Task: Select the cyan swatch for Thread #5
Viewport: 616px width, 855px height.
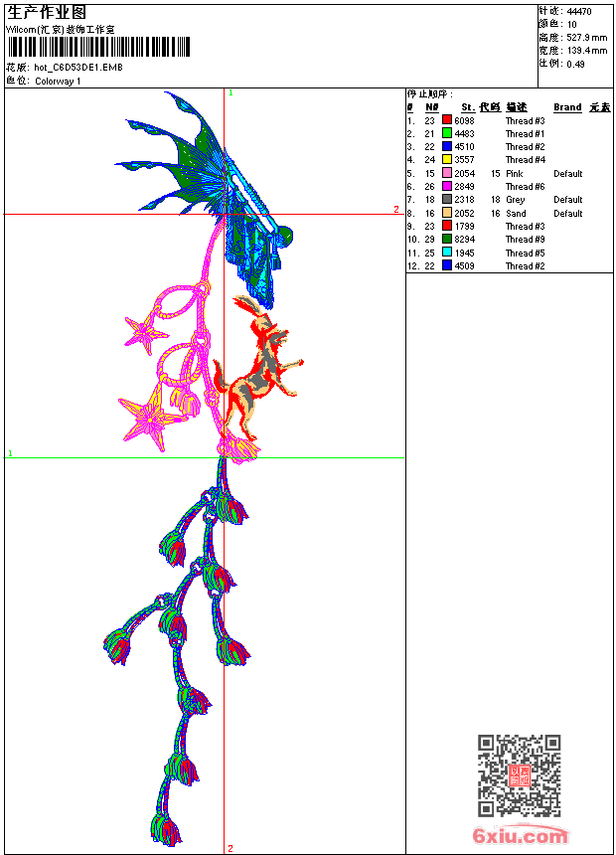Action: tap(447, 253)
